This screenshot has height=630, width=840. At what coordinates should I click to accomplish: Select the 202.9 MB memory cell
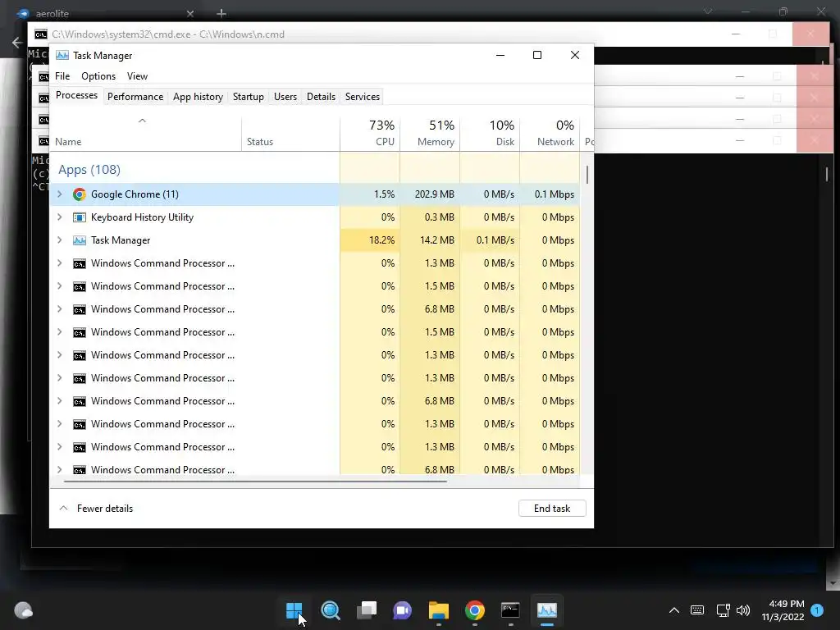click(430, 194)
